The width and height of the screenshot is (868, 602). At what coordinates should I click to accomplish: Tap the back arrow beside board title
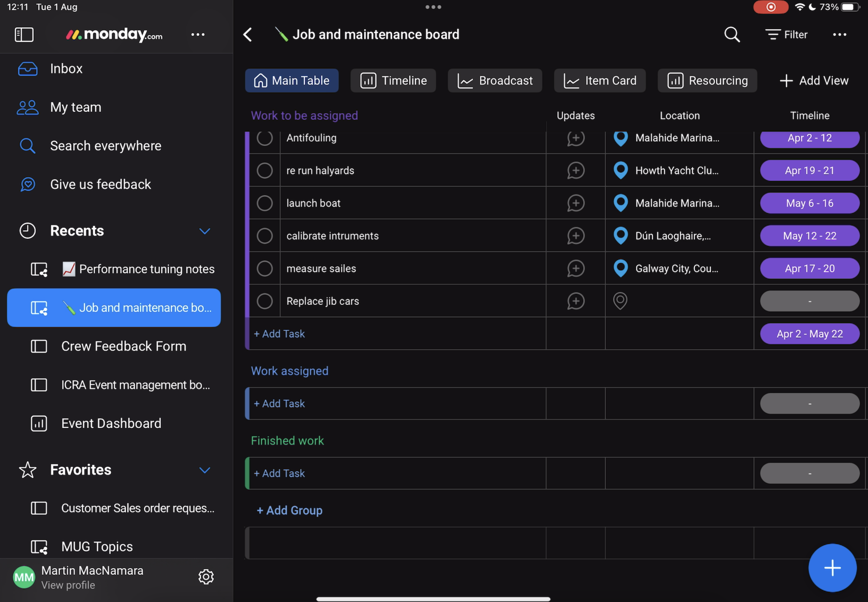pyautogui.click(x=248, y=35)
